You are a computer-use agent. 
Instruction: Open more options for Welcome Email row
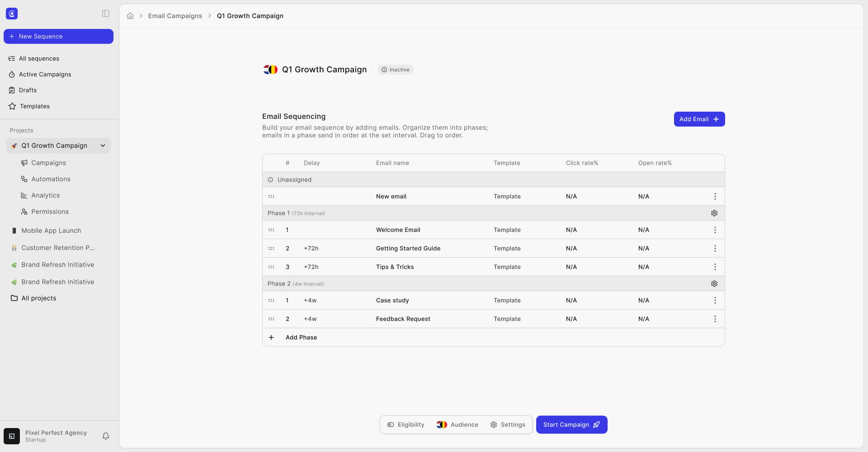[x=715, y=230]
